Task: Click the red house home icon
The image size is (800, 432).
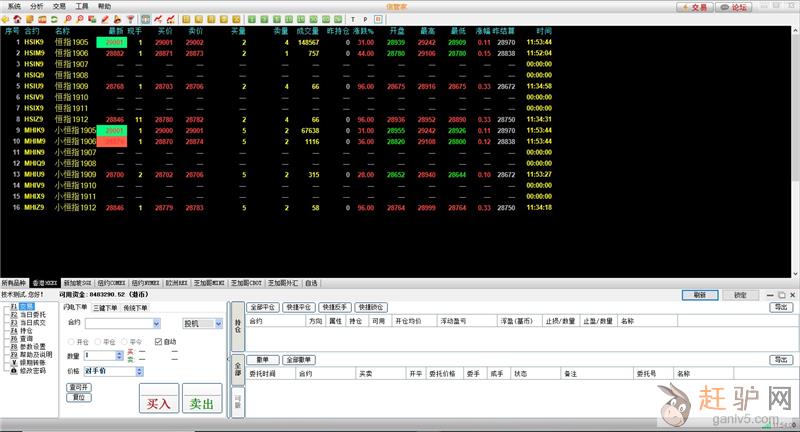Action: coord(18,19)
